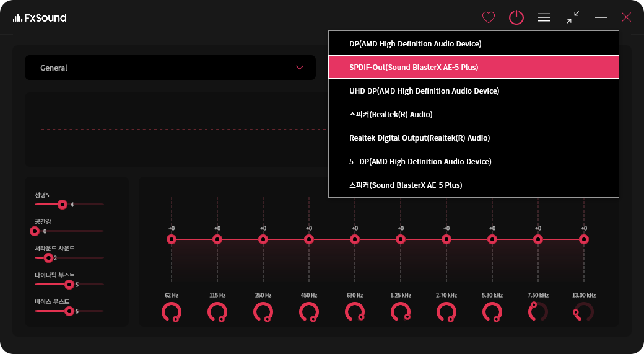The image size is (644, 354).
Task: Click the 7.50 kHz EQ band point
Action: coord(538,239)
